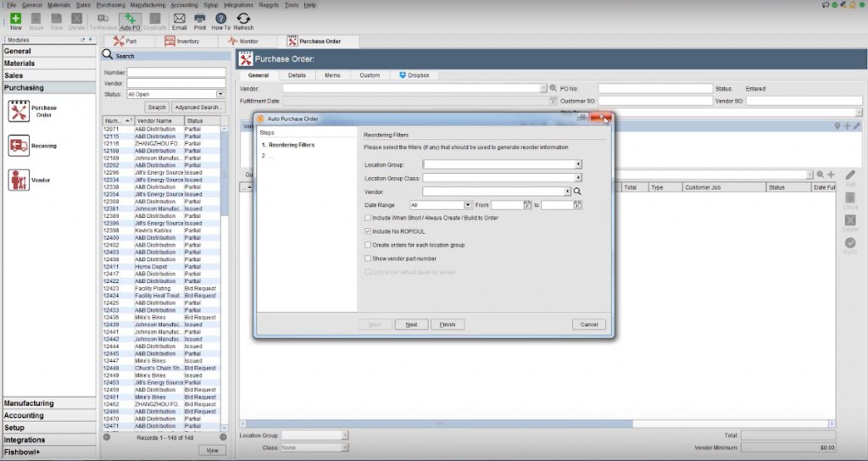Open the Vendor module icon

point(19,180)
